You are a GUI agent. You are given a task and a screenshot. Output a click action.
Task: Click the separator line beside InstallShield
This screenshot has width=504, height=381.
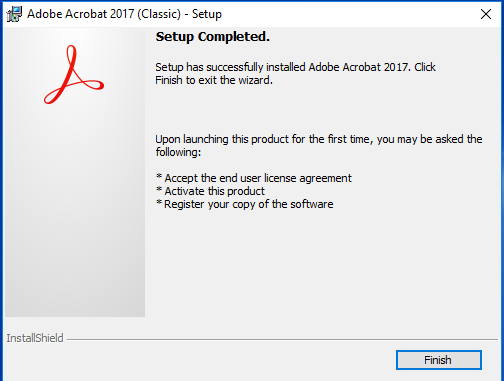tap(282, 340)
